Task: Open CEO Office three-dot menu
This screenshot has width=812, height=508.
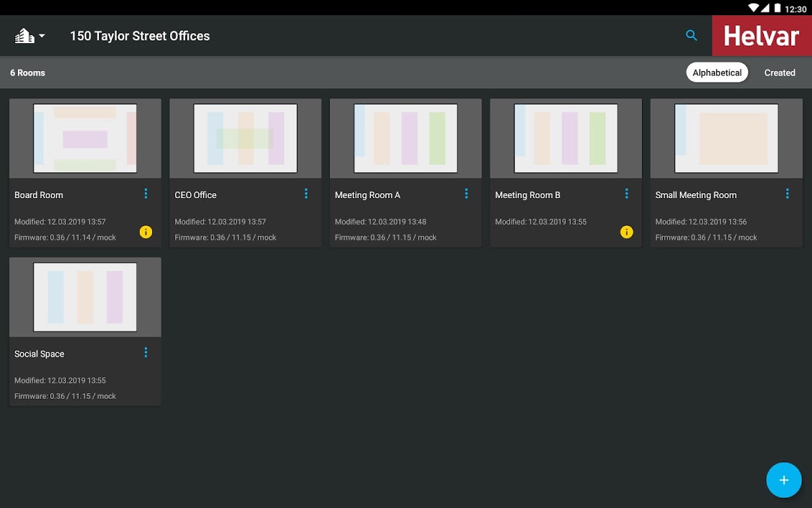Action: [x=306, y=194]
